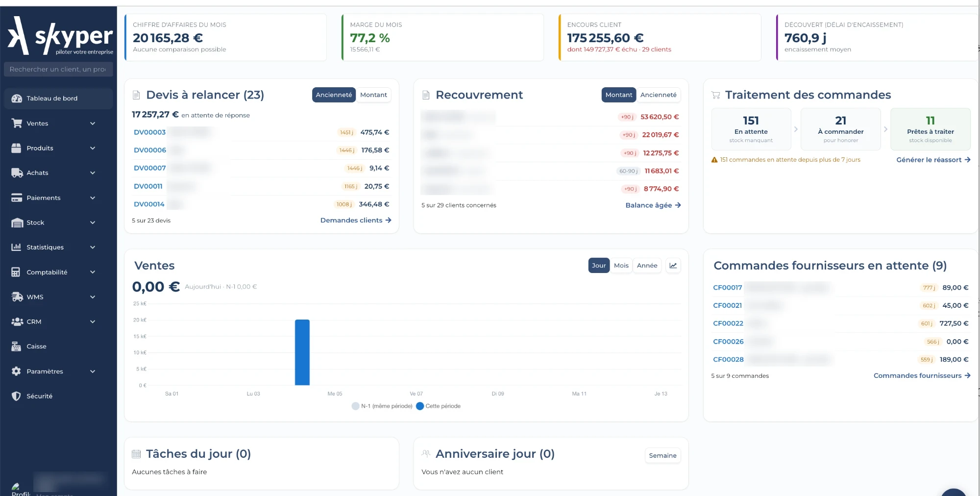Follow the Demandes clients link
The image size is (980, 496).
coord(356,221)
